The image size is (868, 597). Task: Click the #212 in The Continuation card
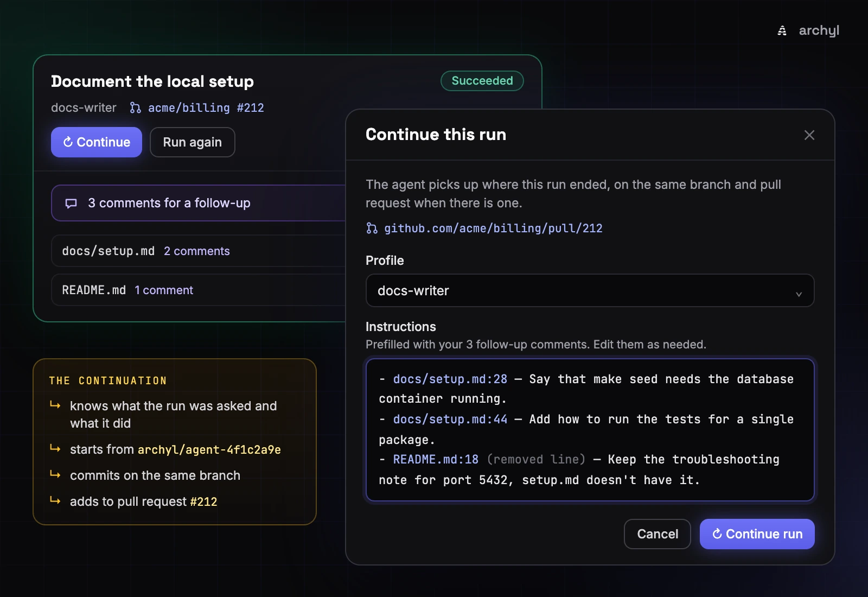tap(203, 501)
